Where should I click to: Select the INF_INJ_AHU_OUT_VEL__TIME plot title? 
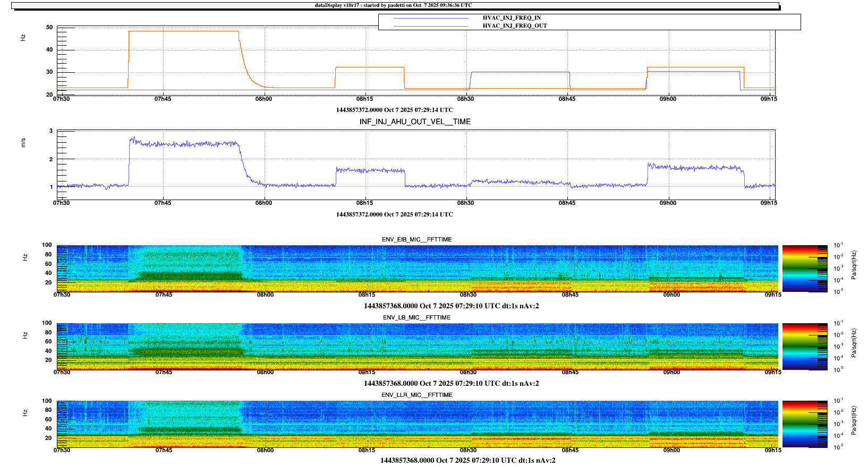pos(415,122)
